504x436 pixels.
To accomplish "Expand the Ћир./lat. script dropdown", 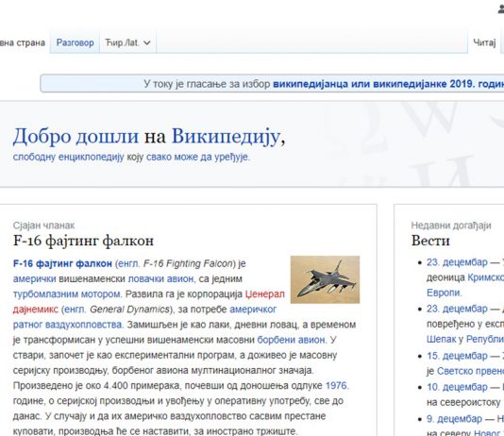I will click(127, 42).
